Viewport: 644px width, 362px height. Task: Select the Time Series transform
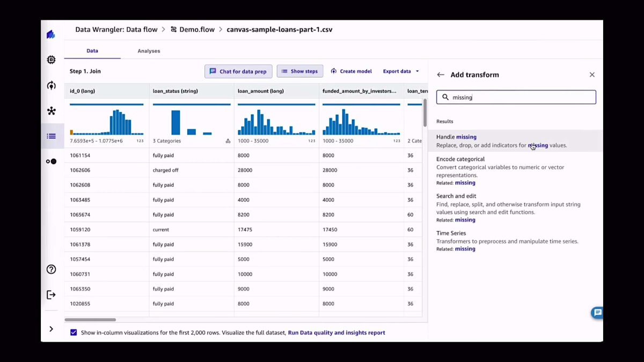516,241
